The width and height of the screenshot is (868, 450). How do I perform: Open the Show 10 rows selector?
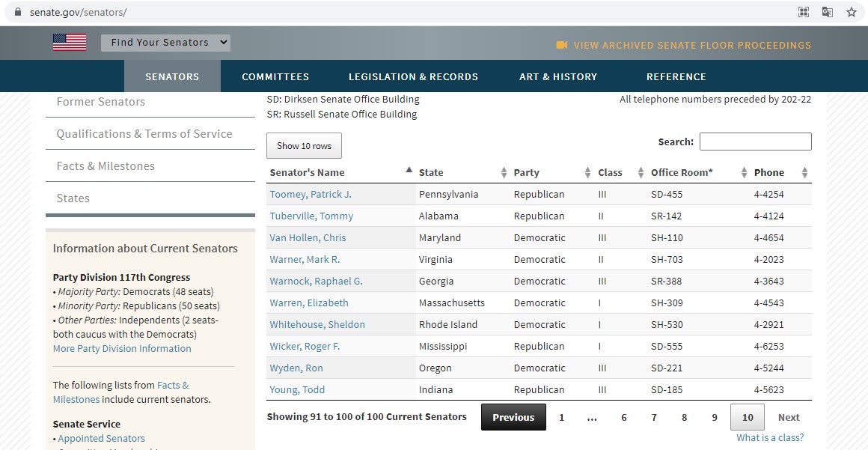[304, 146]
